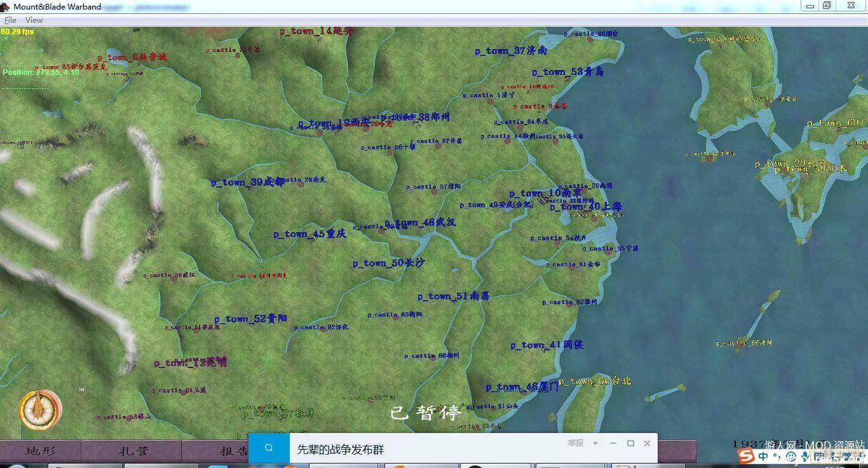868x468 pixels.
Task: Toggle the Sogou 中 Chinese/English input mode
Action: 763,457
